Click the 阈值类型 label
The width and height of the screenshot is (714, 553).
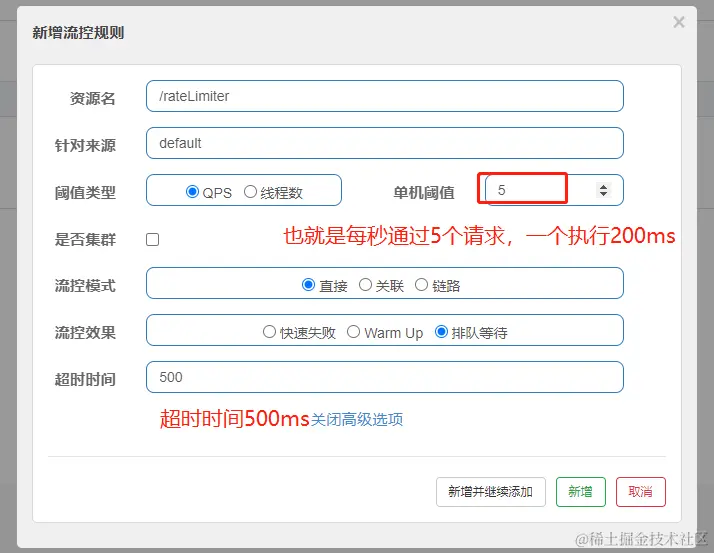(85, 193)
